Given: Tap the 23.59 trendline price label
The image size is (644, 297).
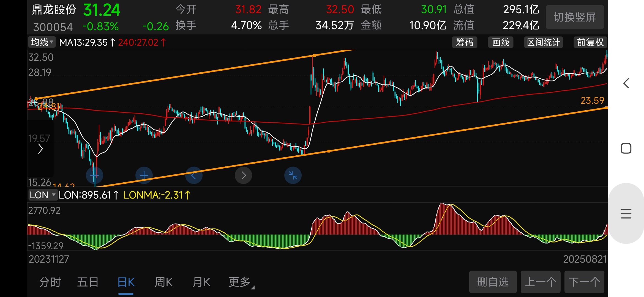Looking at the screenshot, I should coord(593,100).
